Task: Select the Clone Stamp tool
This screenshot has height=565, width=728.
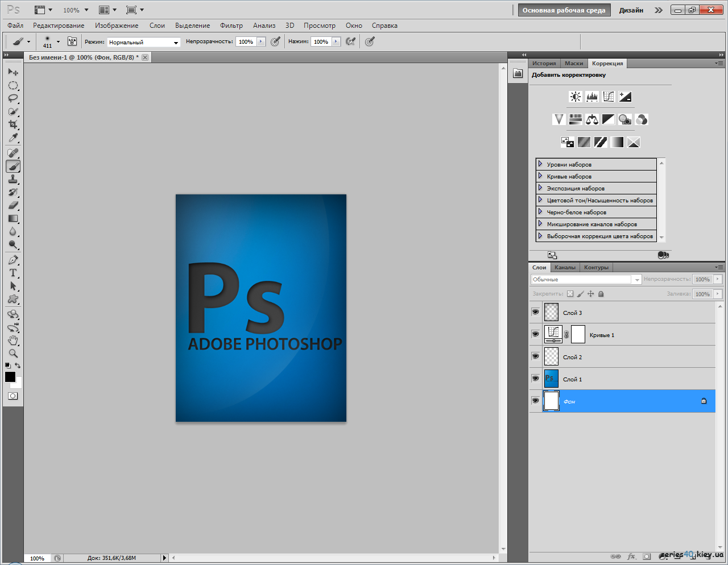Action: click(x=13, y=179)
